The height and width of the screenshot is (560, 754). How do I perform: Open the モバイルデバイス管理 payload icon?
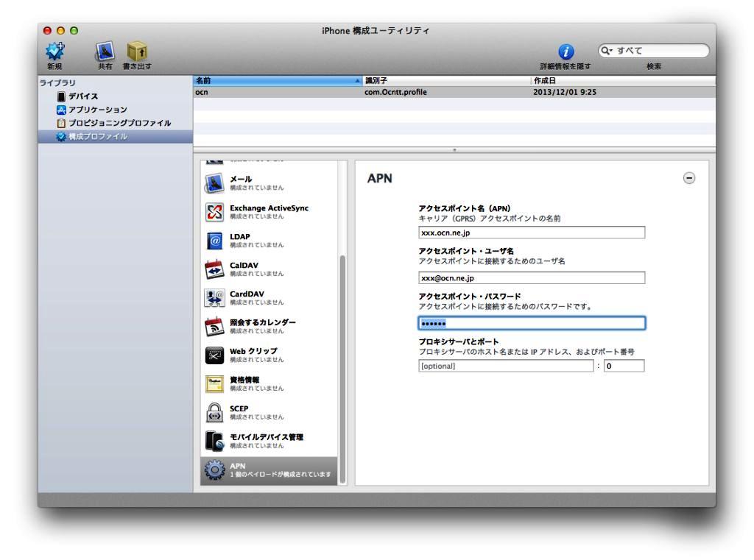pyautogui.click(x=214, y=441)
